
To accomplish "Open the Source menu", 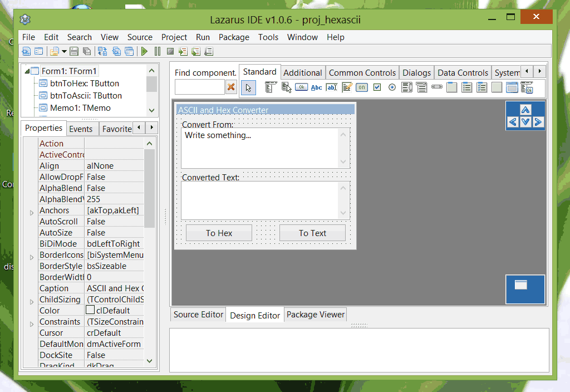I will pyautogui.click(x=140, y=37).
